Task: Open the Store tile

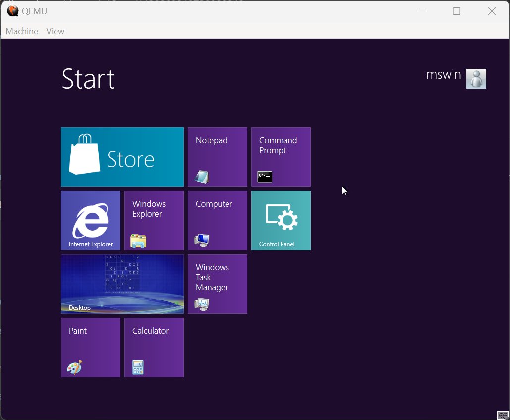Action: pyautogui.click(x=122, y=157)
